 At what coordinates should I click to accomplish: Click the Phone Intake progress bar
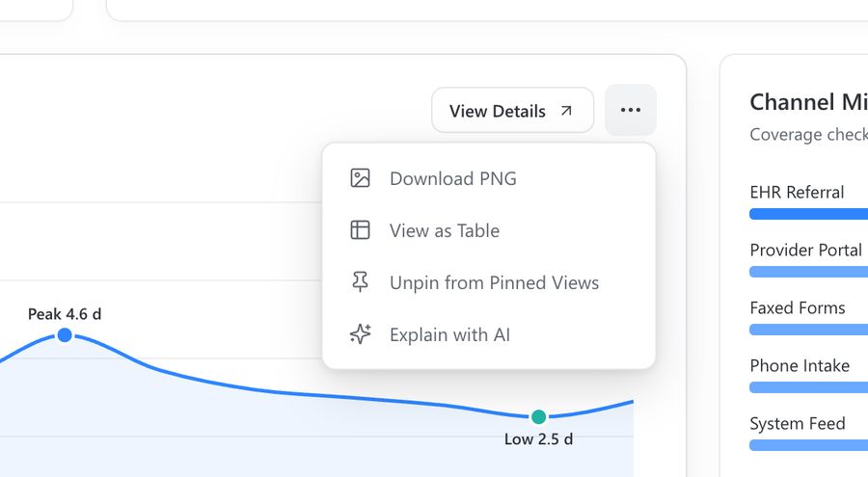point(809,387)
